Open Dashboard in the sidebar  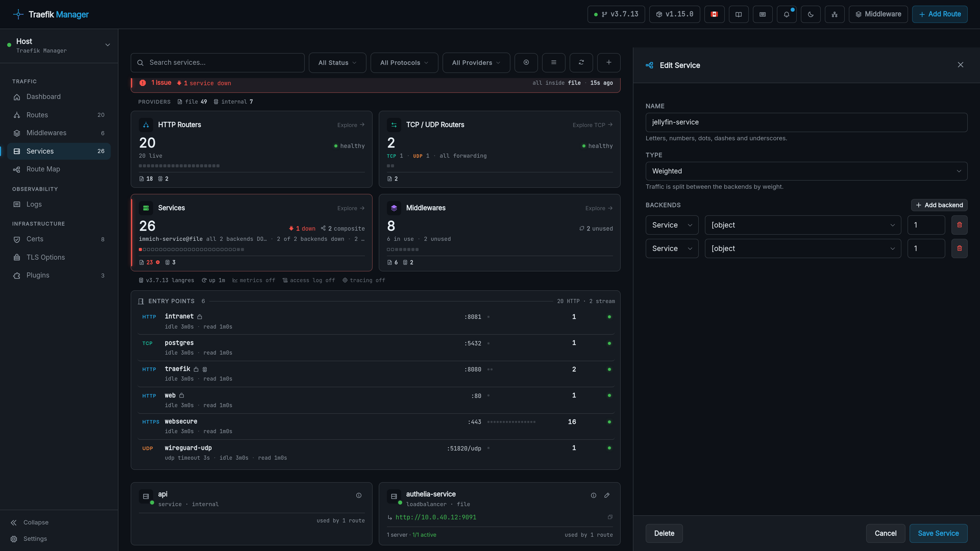[x=59, y=97]
